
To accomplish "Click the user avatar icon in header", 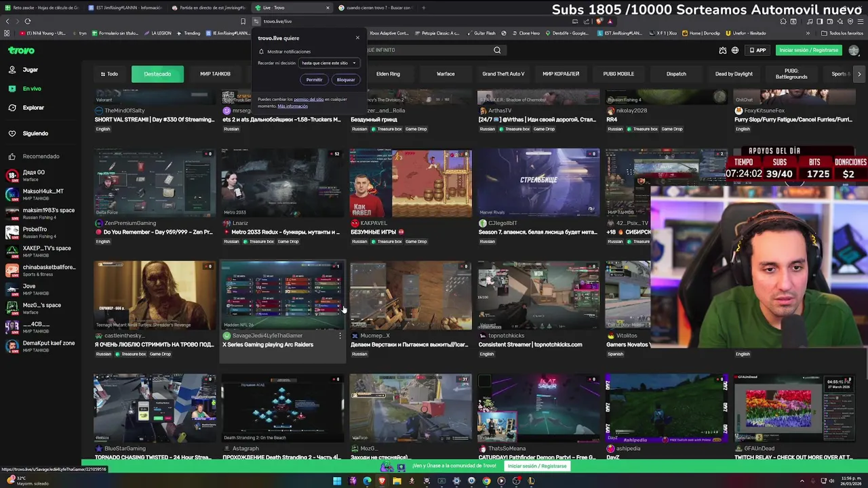I will 854,50.
